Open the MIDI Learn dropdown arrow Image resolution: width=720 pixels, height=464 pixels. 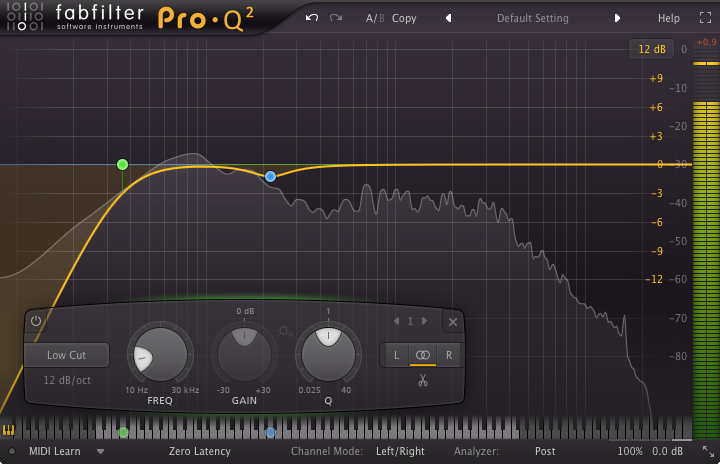pos(100,452)
